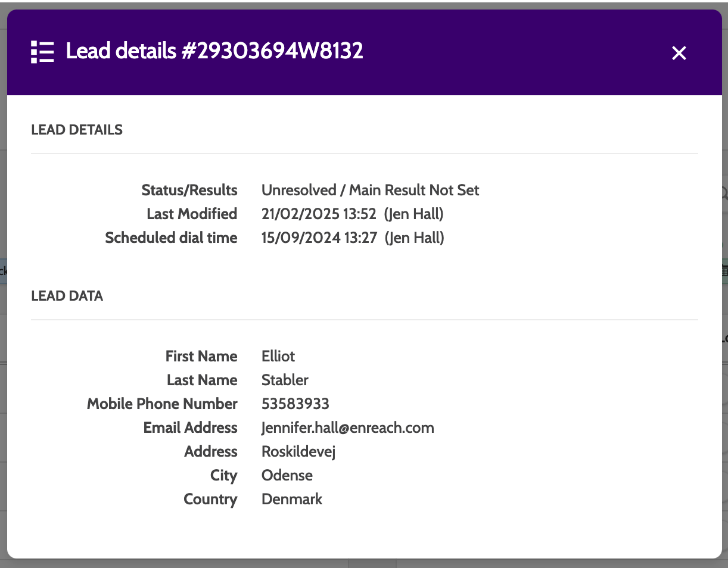This screenshot has width=728, height=568.
Task: Click the scheduled dial time 15/09/2024 13:27
Action: [x=319, y=238]
